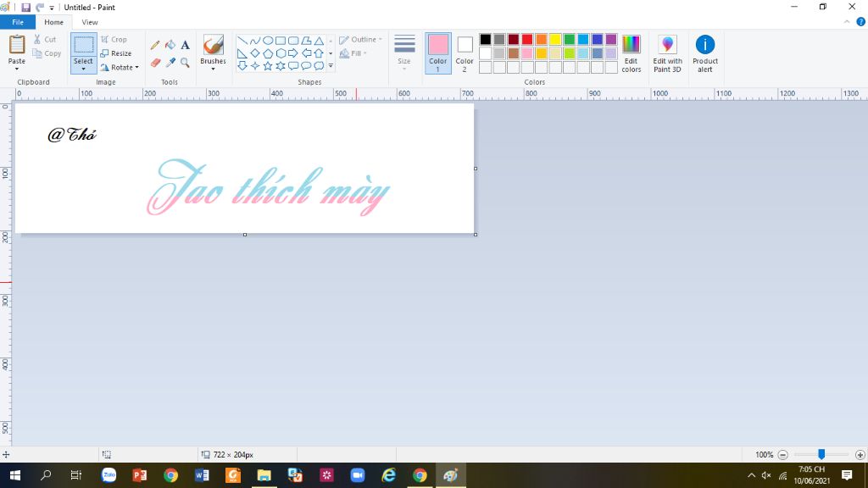The image size is (868, 488).
Task: Open Word from the taskbar
Action: (202, 475)
